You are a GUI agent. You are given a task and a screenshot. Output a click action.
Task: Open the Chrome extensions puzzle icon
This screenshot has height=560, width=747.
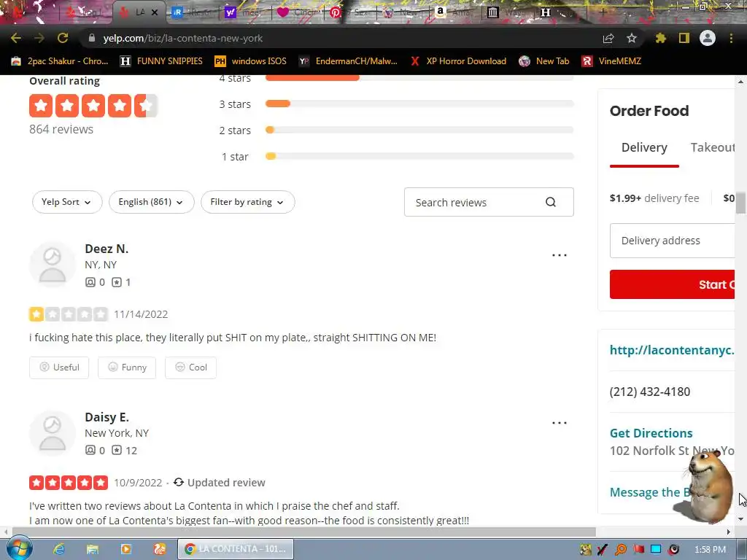661,38
